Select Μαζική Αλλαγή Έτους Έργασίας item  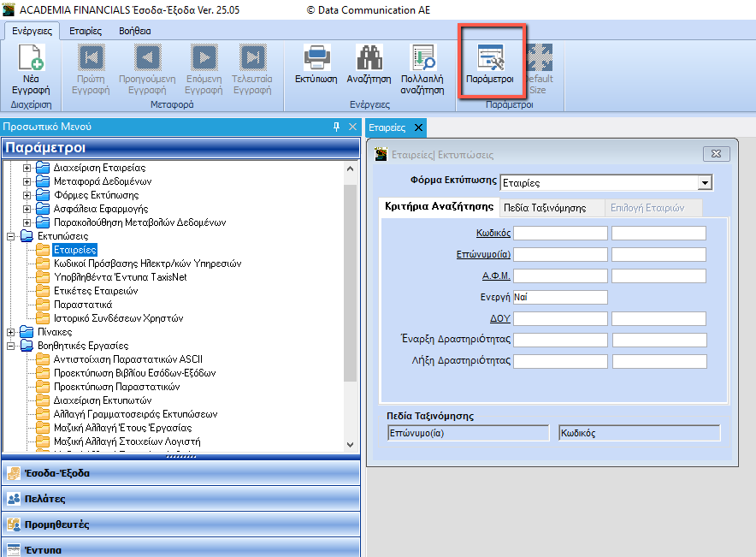tap(122, 428)
